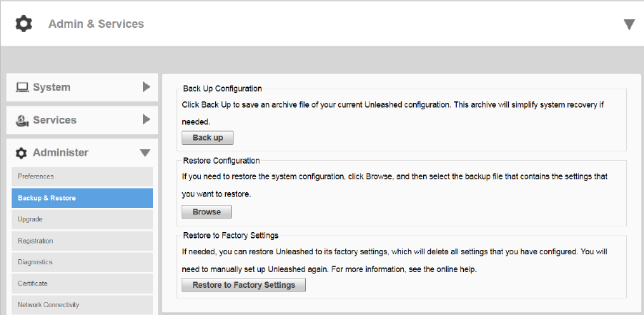Image resolution: width=644 pixels, height=315 pixels.
Task: Click the Admin & Services title
Action: (96, 24)
